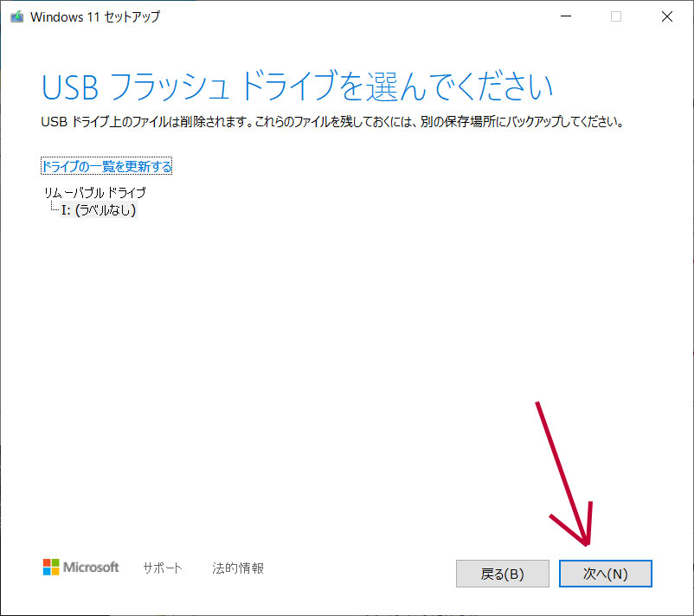Refresh the drive list via ドライブの一覧を更新する
This screenshot has width=694, height=616.
click(x=106, y=166)
